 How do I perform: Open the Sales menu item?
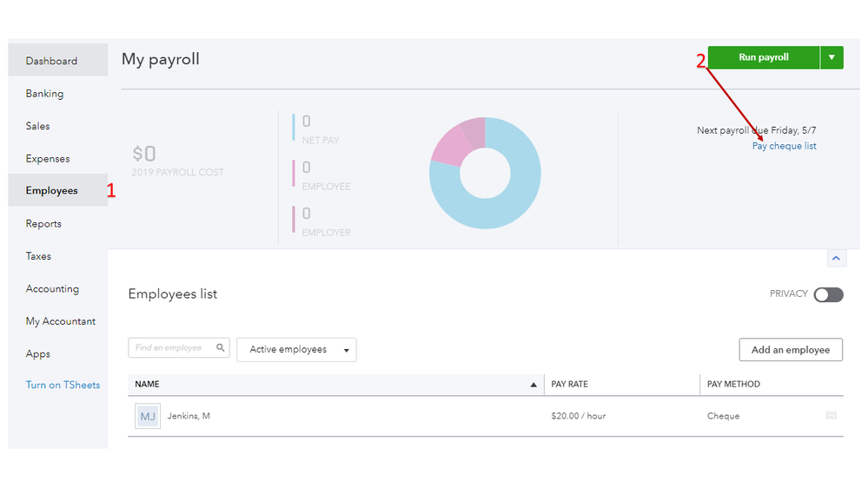pyautogui.click(x=37, y=126)
